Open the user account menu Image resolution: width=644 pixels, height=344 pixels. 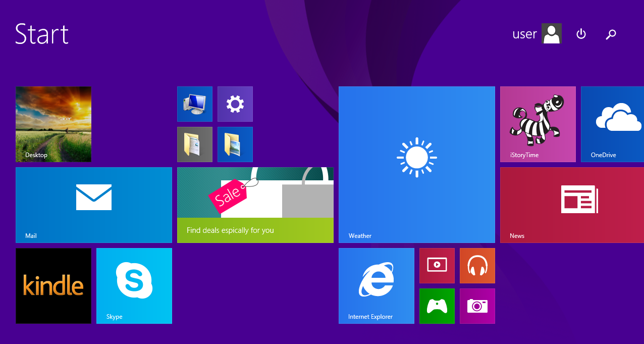(537, 34)
